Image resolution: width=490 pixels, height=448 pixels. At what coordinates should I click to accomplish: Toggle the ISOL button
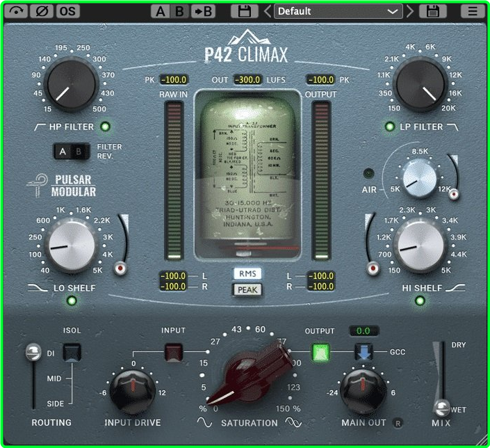click(72, 352)
